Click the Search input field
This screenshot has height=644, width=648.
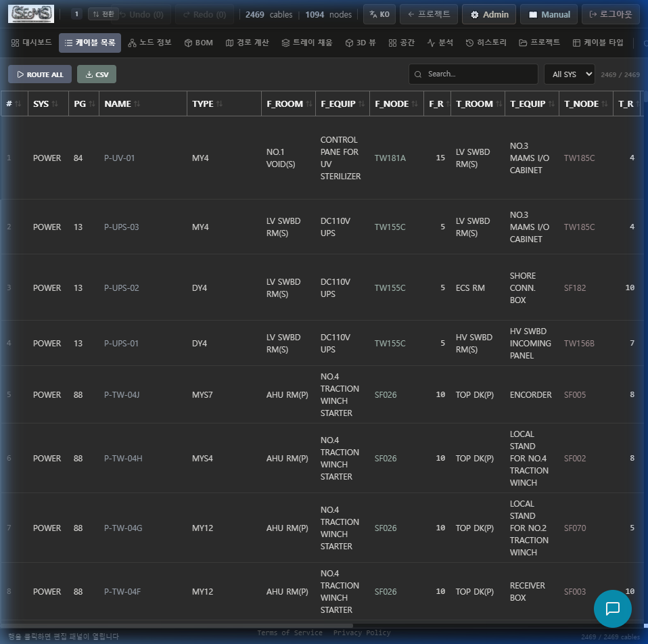[473, 74]
